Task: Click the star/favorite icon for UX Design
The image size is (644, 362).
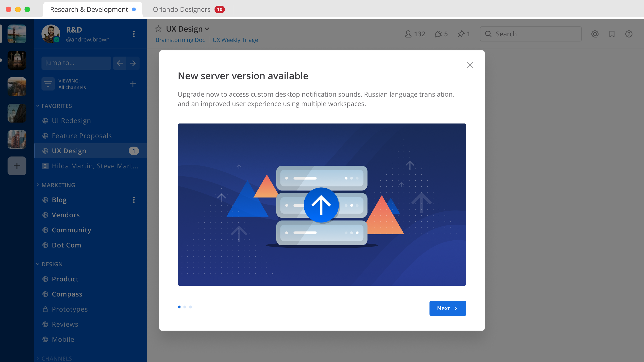Action: (158, 29)
